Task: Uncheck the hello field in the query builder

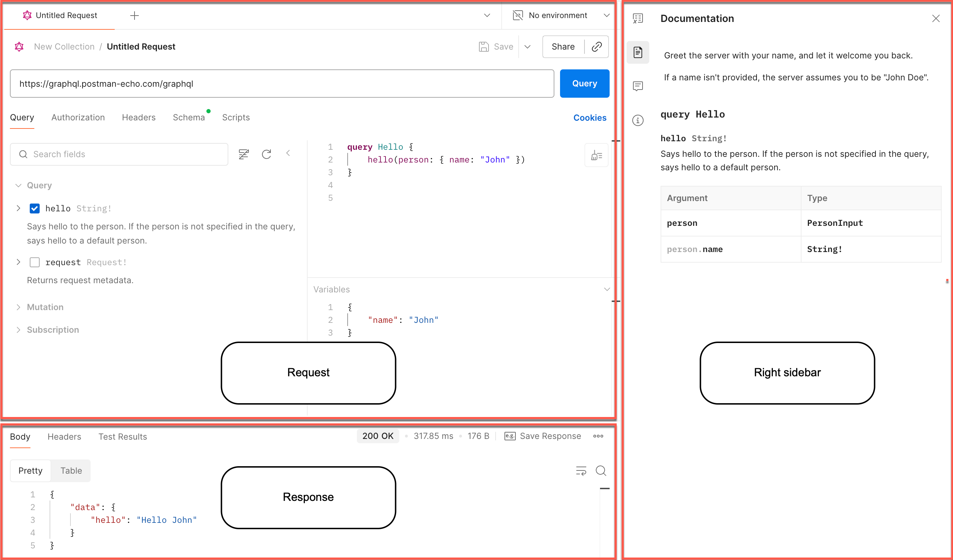Action: [x=35, y=208]
